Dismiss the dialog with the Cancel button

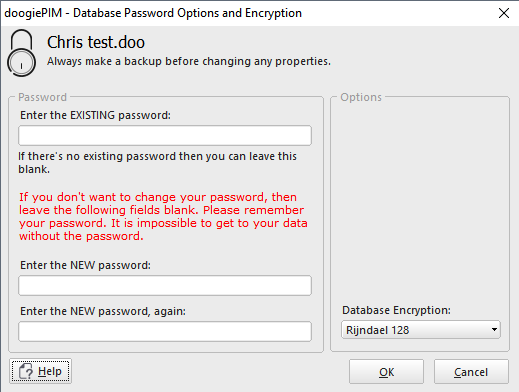pyautogui.click(x=471, y=372)
